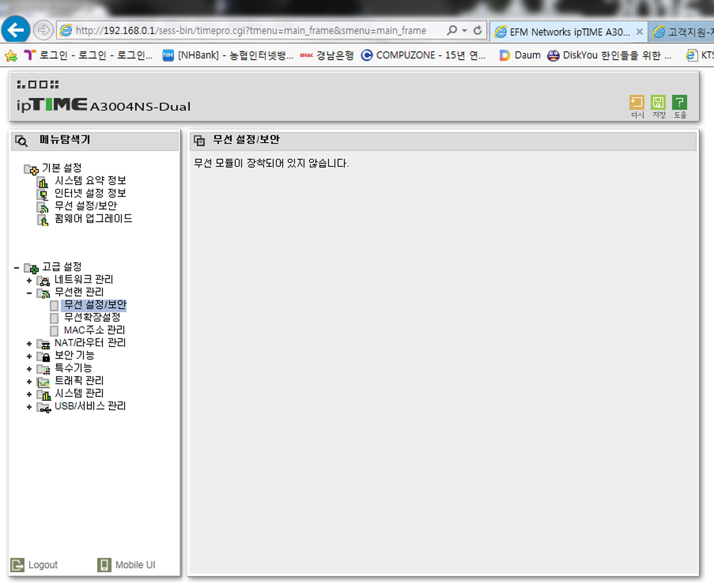Collapse the 무선랜 관리 tree node

[x=29, y=293]
